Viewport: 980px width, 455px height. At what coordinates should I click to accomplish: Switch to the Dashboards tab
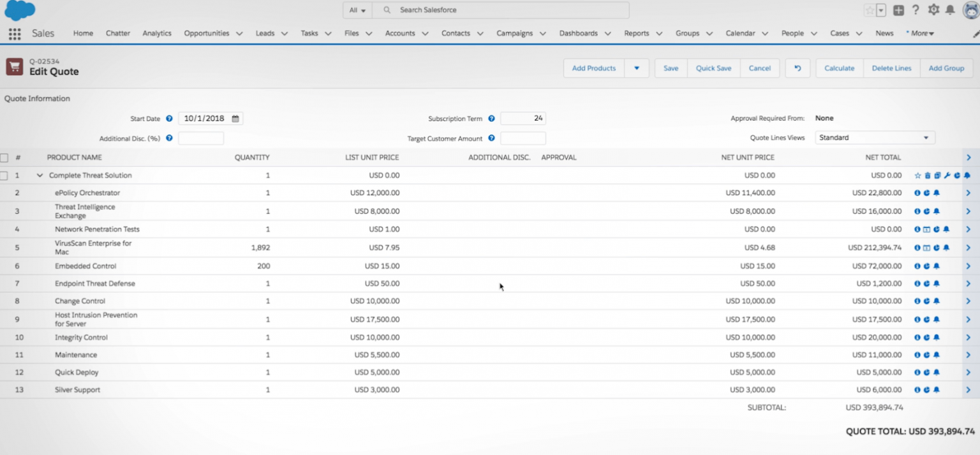pyautogui.click(x=578, y=33)
